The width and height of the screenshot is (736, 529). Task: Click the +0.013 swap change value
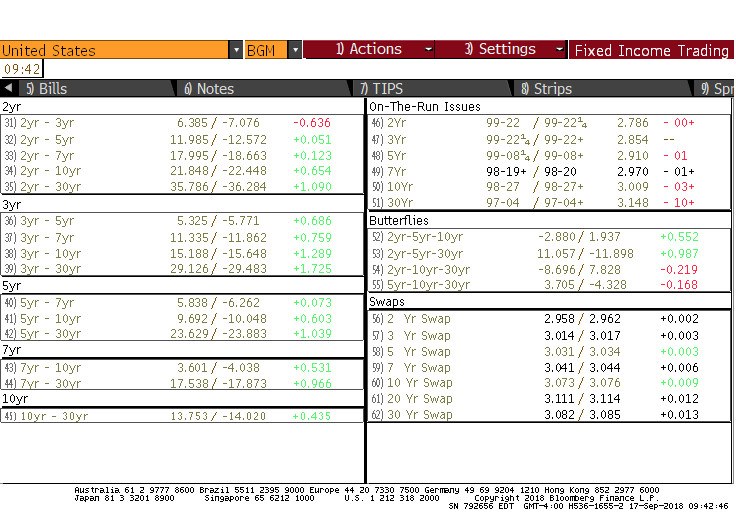tap(679, 414)
